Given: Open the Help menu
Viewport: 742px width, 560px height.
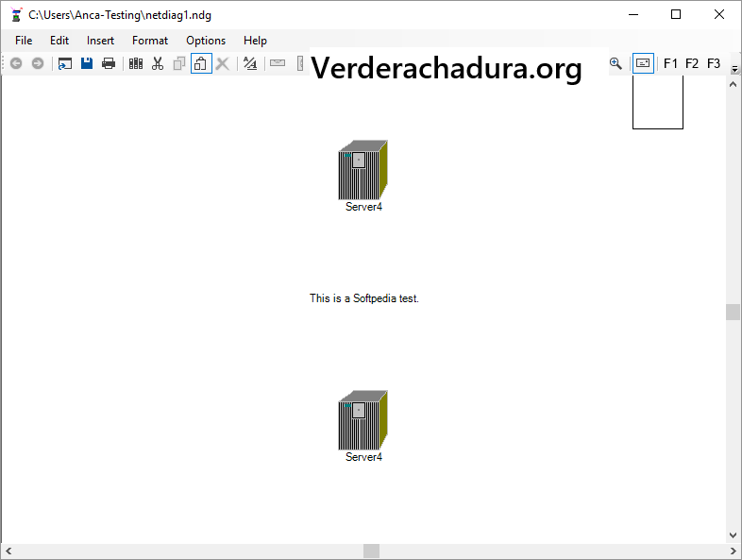Looking at the screenshot, I should point(255,41).
